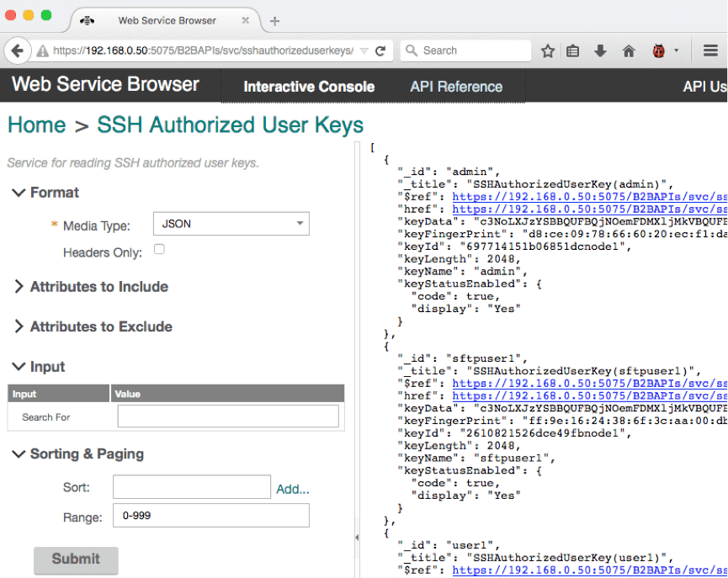Open the admin href URL link
728x578 pixels.
(x=590, y=209)
